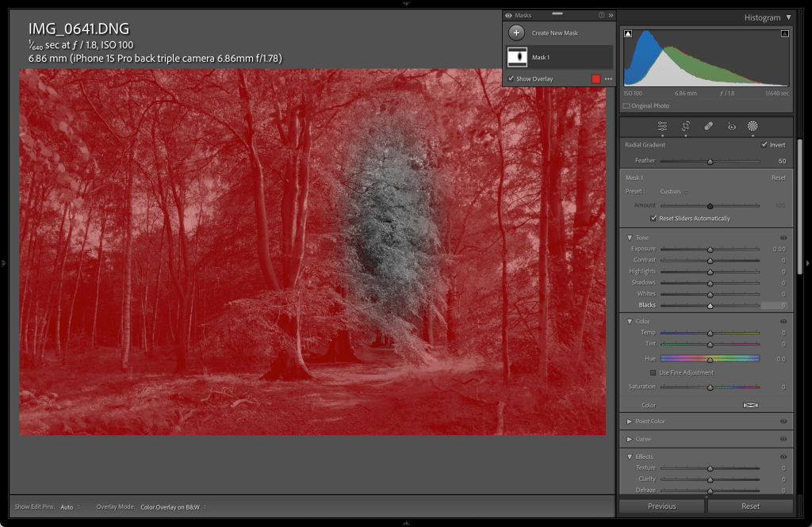
Task: Click the Create New Mask plus icon
Action: tap(516, 32)
